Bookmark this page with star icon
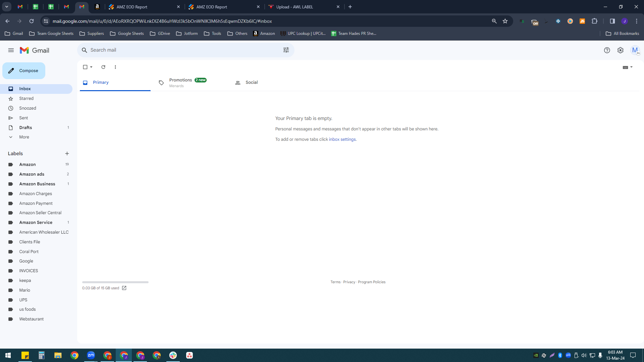Viewport: 644px width, 362px height. (x=505, y=21)
